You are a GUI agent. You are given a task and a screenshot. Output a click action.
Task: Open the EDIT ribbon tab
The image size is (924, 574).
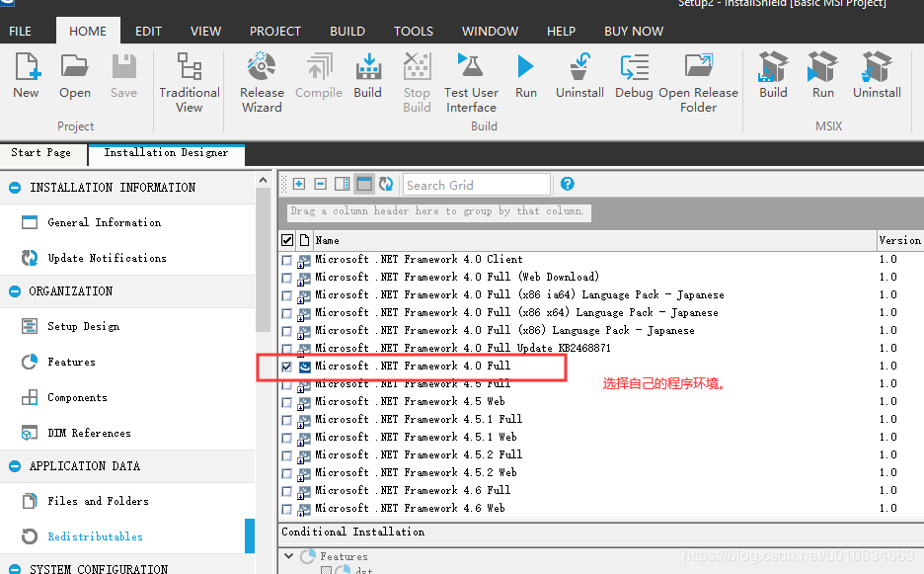coord(148,32)
